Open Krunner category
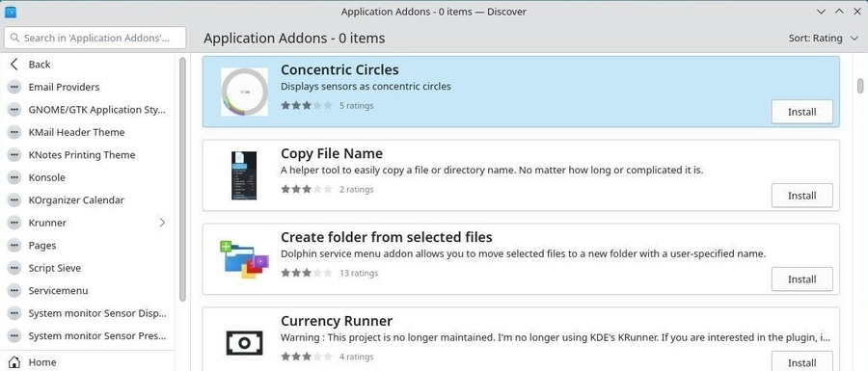Viewport: 868px width, 371px height. (89, 223)
